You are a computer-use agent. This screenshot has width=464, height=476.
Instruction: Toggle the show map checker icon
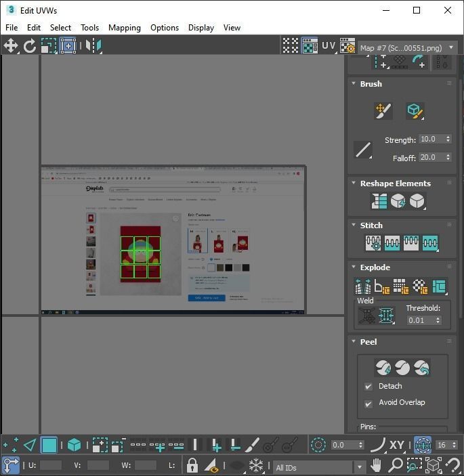tap(310, 45)
